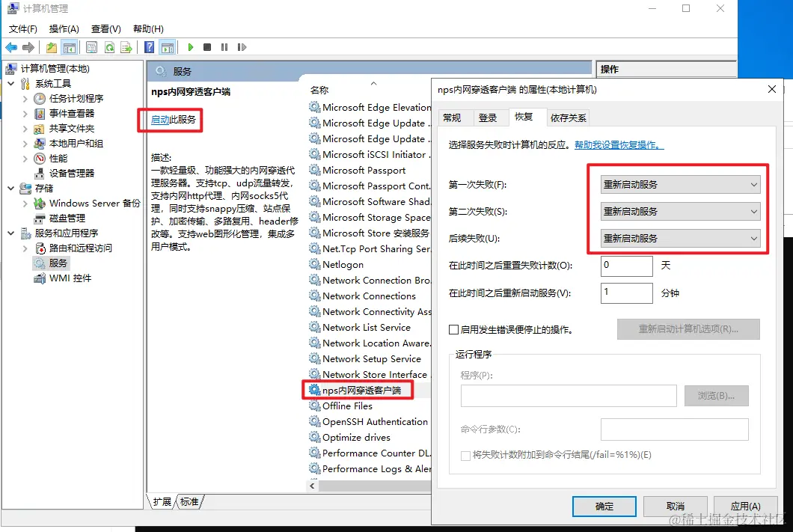Screen dimensions: 793x532
Task: Open the 第二次失败 action dropdown
Action: click(x=680, y=212)
